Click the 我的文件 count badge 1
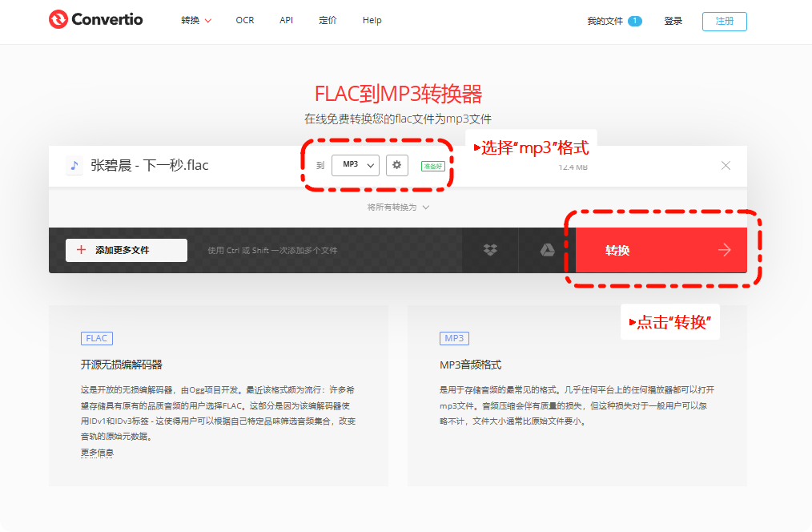The width and height of the screenshot is (812, 532). click(635, 22)
